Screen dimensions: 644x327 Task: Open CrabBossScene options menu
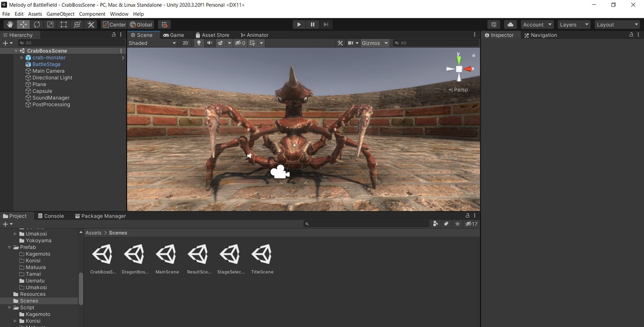pyautogui.click(x=121, y=51)
